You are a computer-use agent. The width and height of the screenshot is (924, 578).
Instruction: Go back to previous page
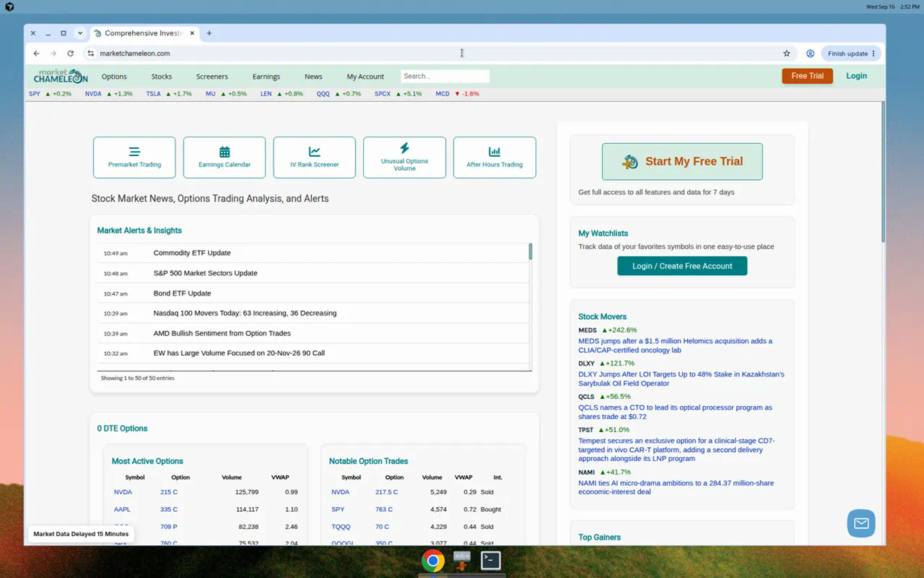coord(37,53)
